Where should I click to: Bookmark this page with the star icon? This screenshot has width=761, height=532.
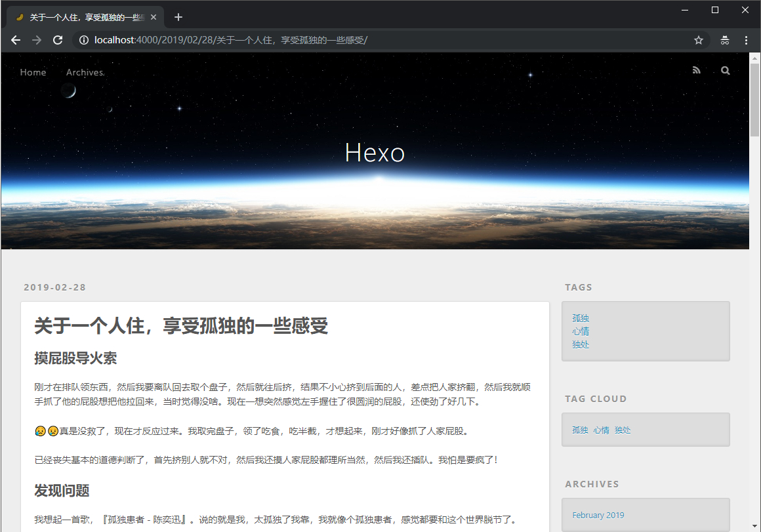pyautogui.click(x=699, y=40)
